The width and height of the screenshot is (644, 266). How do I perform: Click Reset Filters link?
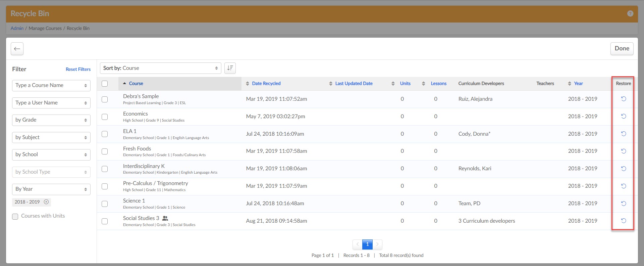(x=78, y=69)
